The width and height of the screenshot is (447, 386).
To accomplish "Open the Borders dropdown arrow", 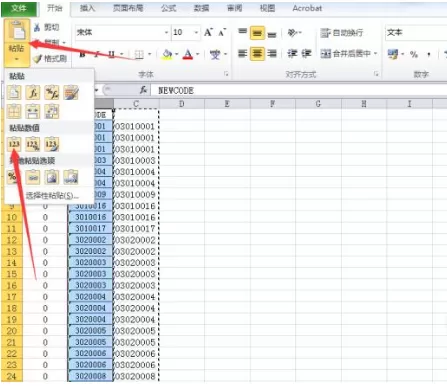I will (x=149, y=54).
